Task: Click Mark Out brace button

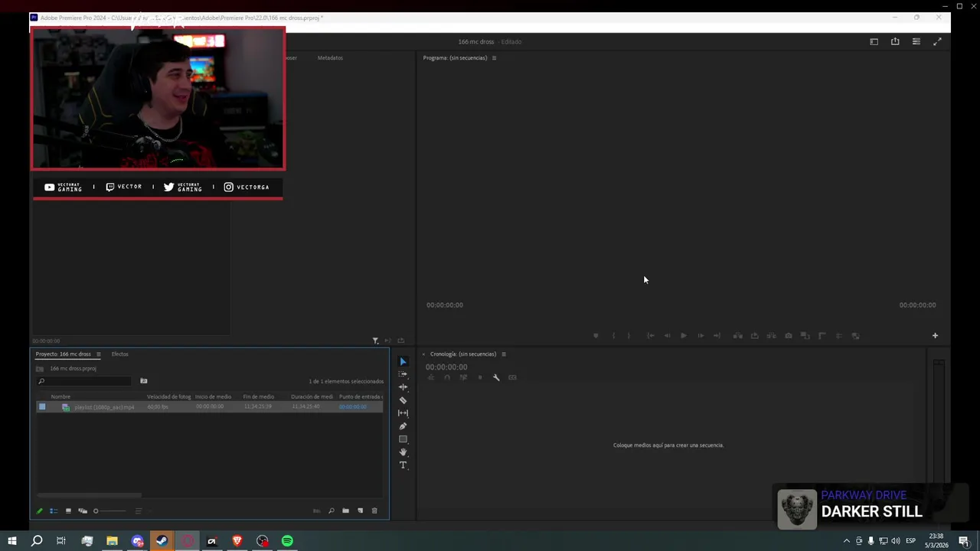Action: [629, 336]
